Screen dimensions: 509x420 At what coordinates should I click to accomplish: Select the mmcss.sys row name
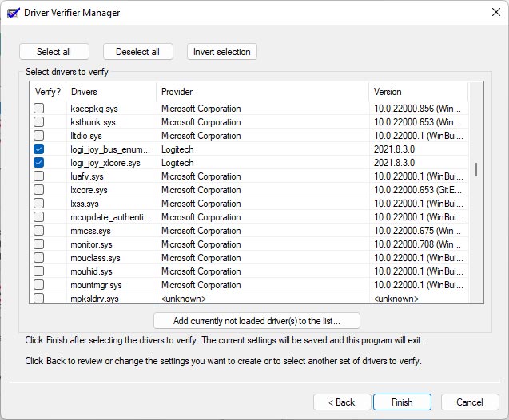[x=90, y=231]
